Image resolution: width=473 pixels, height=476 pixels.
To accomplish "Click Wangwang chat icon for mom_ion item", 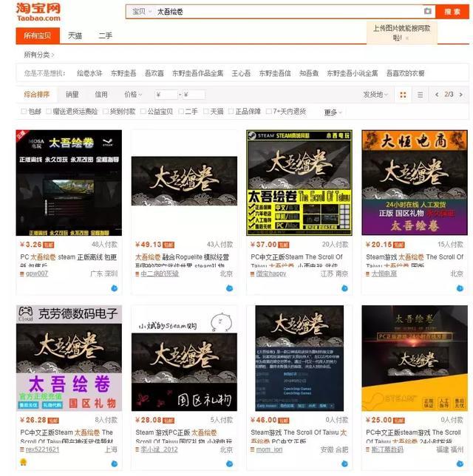I will (345, 463).
